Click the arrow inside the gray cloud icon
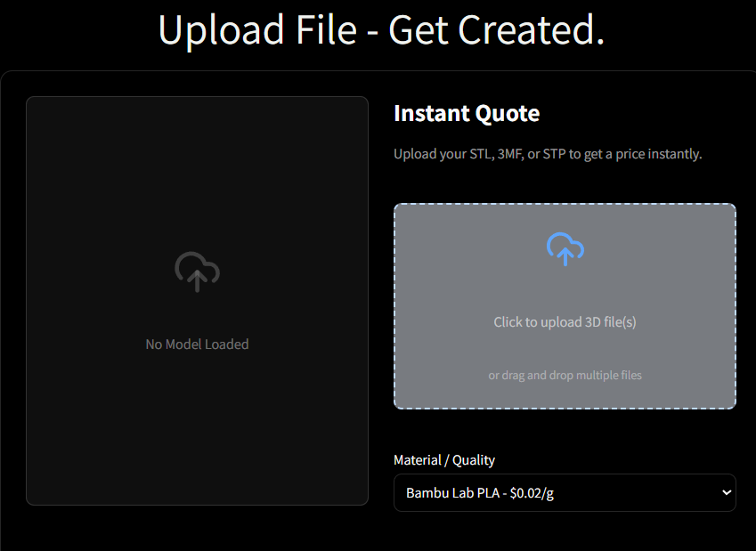 coord(197,280)
